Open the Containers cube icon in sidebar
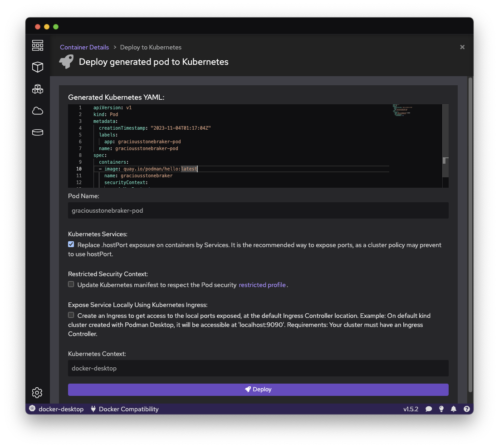 pos(38,67)
